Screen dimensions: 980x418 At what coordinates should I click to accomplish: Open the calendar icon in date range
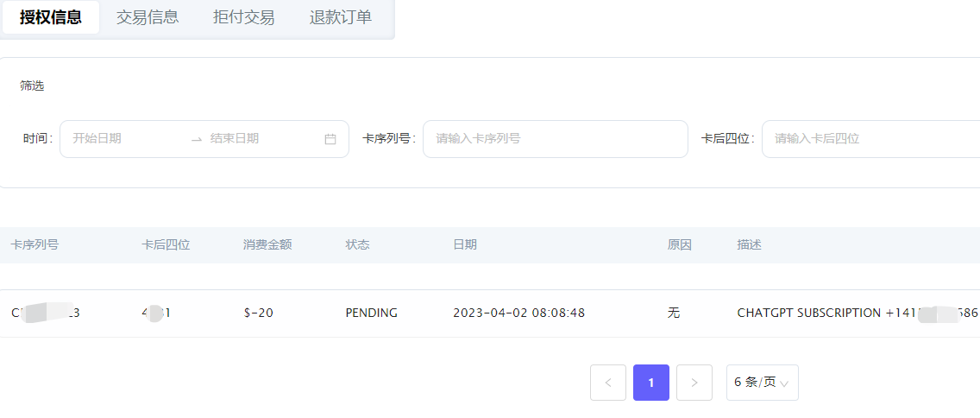pyautogui.click(x=330, y=139)
